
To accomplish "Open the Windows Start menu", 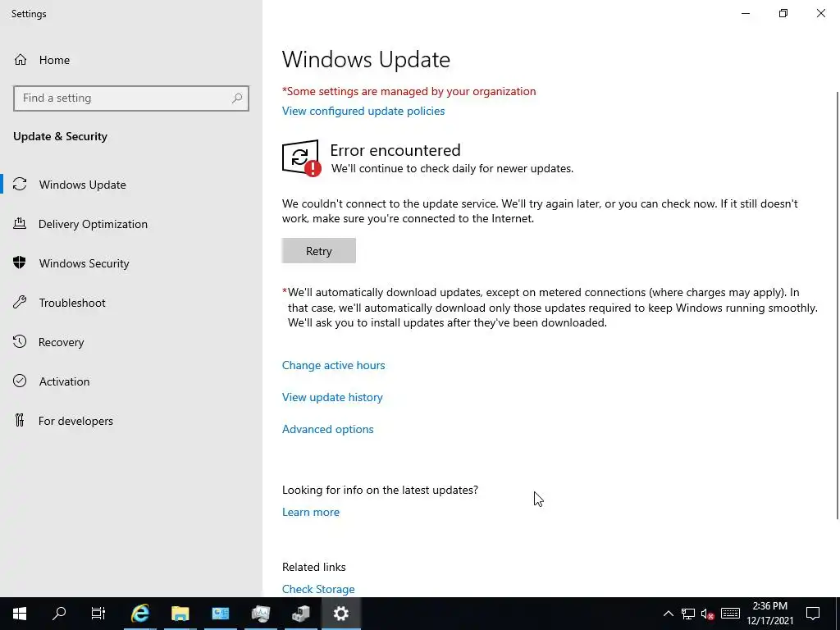I will coord(20,614).
